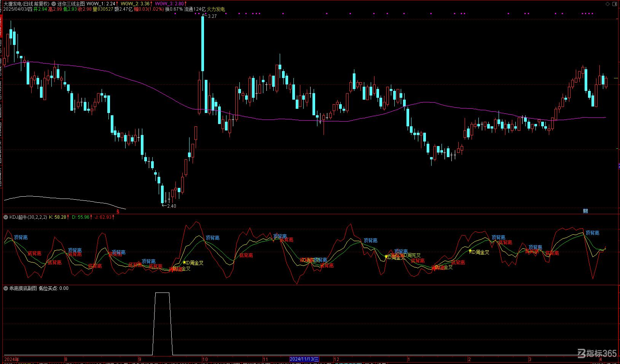Viewport: 620px width, 364px height.
Task: Click the 低位买点: 0.00 value
Action: coord(54,288)
